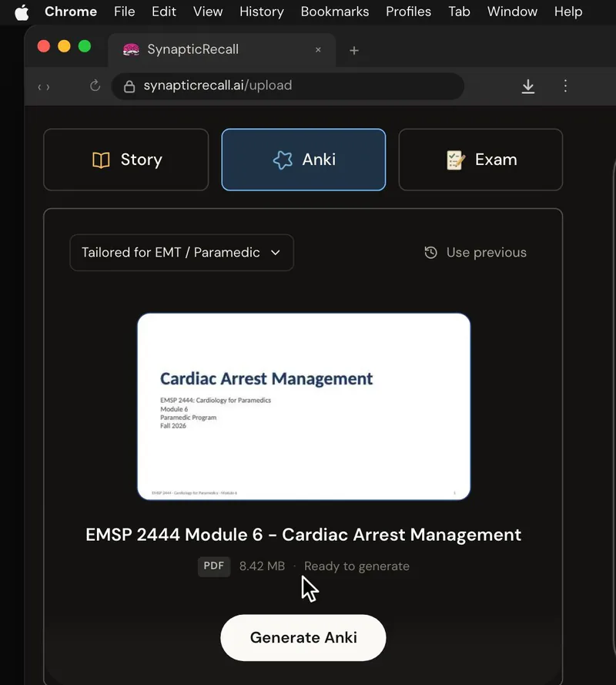This screenshot has width=616, height=685.
Task: Open the Apple menu
Action: 22,12
